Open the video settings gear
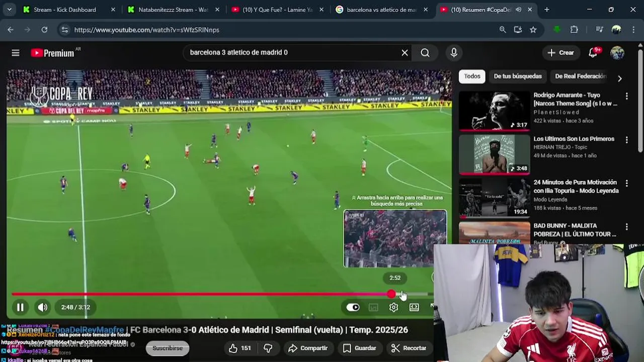Viewport: 644px width, 362px height. pyautogui.click(x=393, y=307)
